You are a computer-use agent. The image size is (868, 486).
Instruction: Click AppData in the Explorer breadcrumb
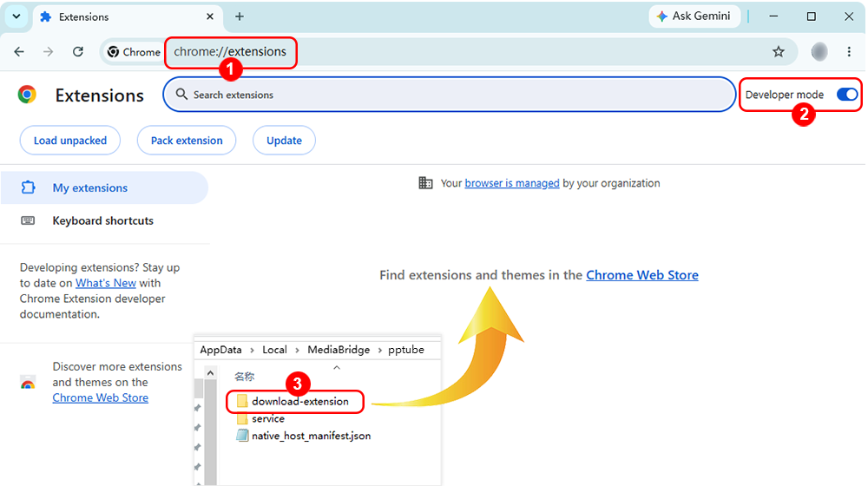220,350
